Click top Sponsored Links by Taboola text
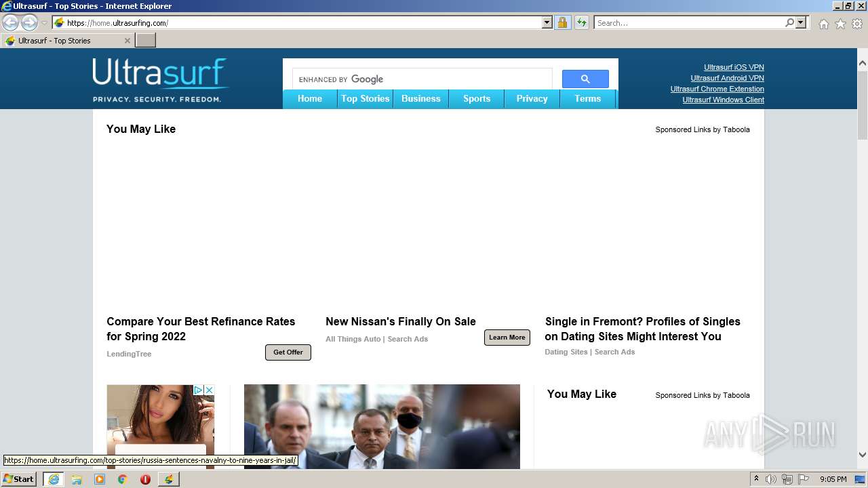 coord(703,129)
